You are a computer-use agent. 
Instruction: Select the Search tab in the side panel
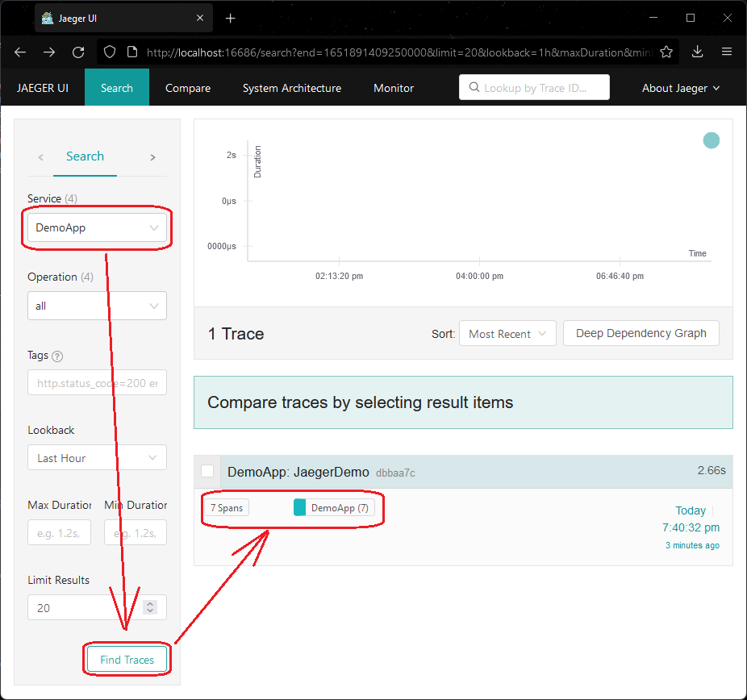[x=85, y=156]
